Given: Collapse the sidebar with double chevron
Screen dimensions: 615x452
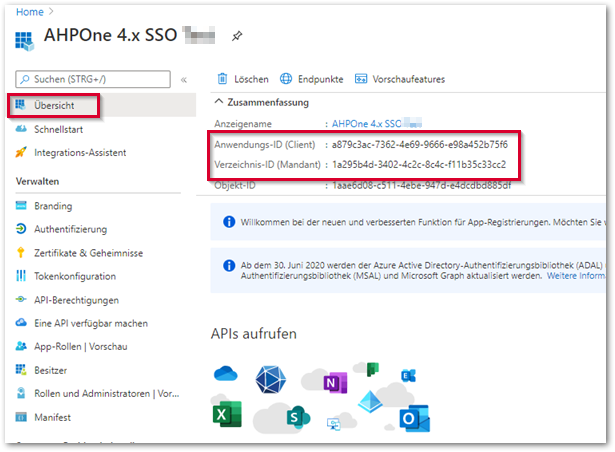Looking at the screenshot, I should [x=184, y=80].
